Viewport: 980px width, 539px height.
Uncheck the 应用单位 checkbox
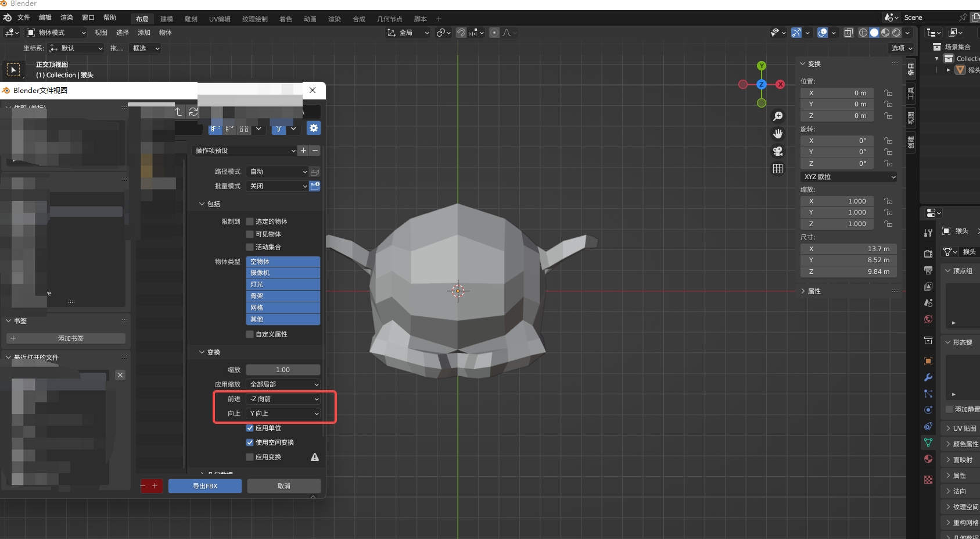point(250,428)
